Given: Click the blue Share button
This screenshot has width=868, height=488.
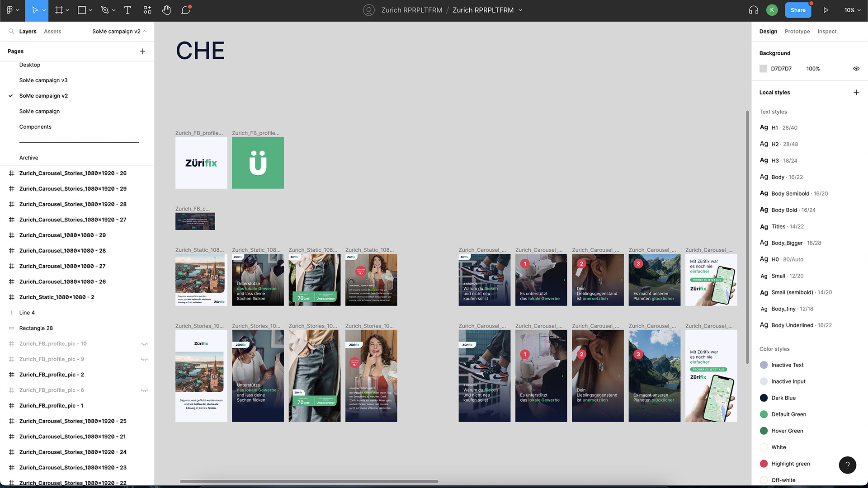Looking at the screenshot, I should (x=797, y=10).
